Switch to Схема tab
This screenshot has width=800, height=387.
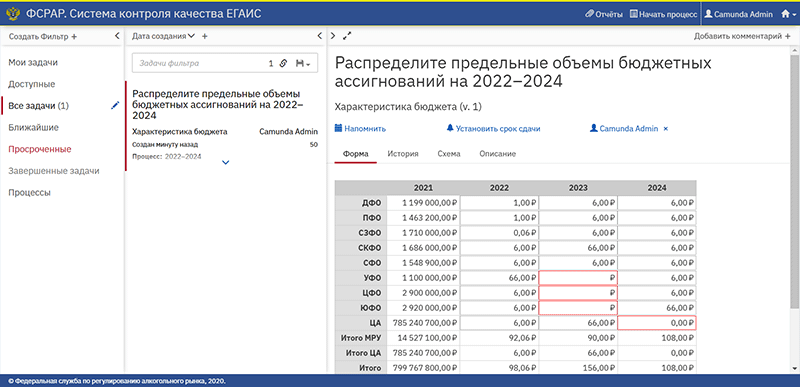click(449, 153)
